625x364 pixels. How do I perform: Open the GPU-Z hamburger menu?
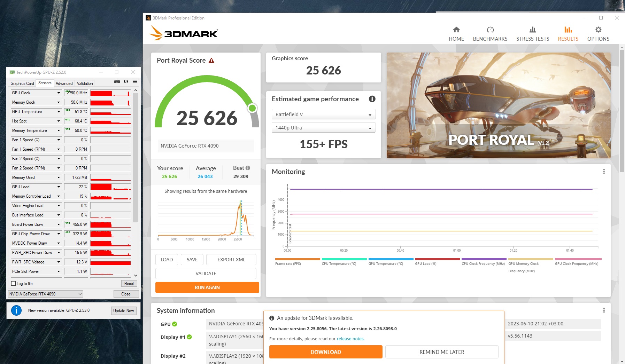135,81
